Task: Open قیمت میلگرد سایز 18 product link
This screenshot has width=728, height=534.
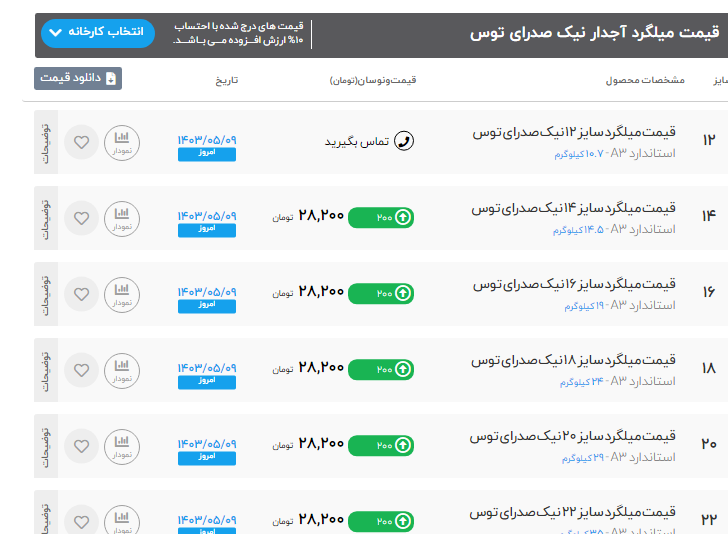Action: tap(574, 360)
